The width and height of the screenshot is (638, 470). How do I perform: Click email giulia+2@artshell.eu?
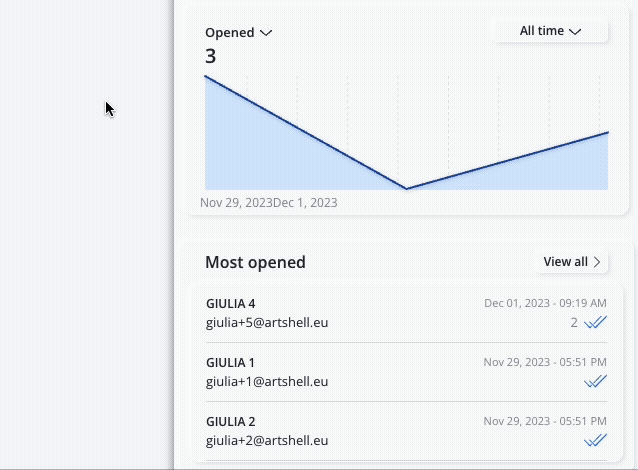pos(267,441)
